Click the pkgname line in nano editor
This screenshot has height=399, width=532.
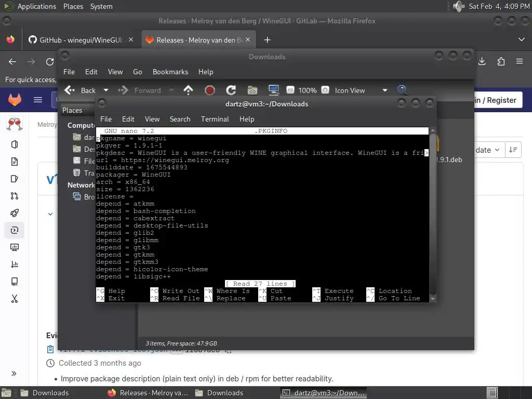[131, 138]
